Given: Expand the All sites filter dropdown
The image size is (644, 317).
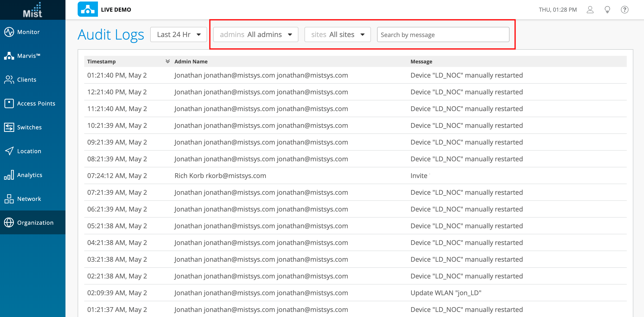Looking at the screenshot, I should tap(337, 34).
